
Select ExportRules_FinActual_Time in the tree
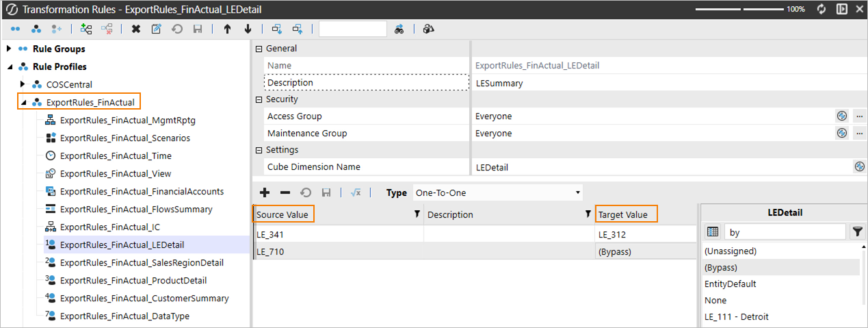(x=116, y=155)
